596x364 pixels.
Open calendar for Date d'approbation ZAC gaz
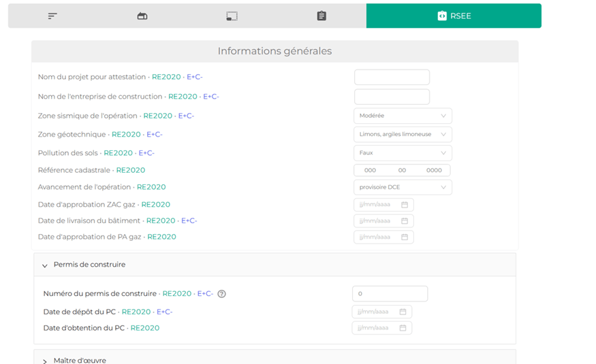click(405, 205)
